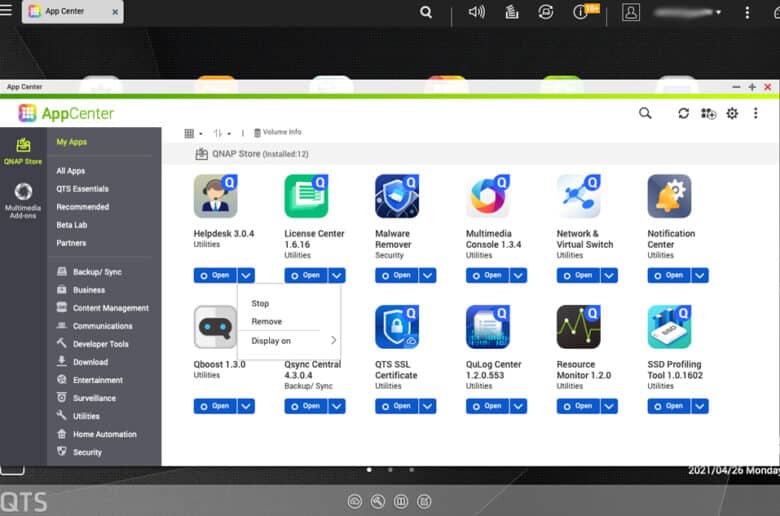The image size is (780, 516).
Task: Open Qsync Central with Open button
Action: point(305,406)
